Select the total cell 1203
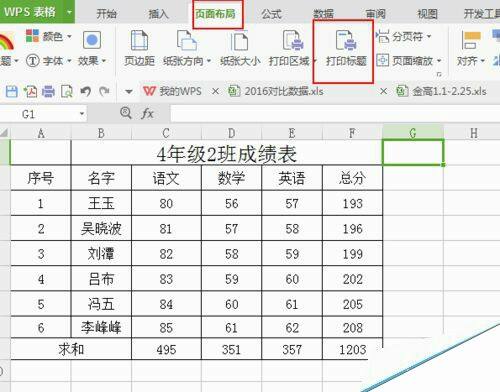The height and width of the screenshot is (392, 500). pyautogui.click(x=352, y=349)
